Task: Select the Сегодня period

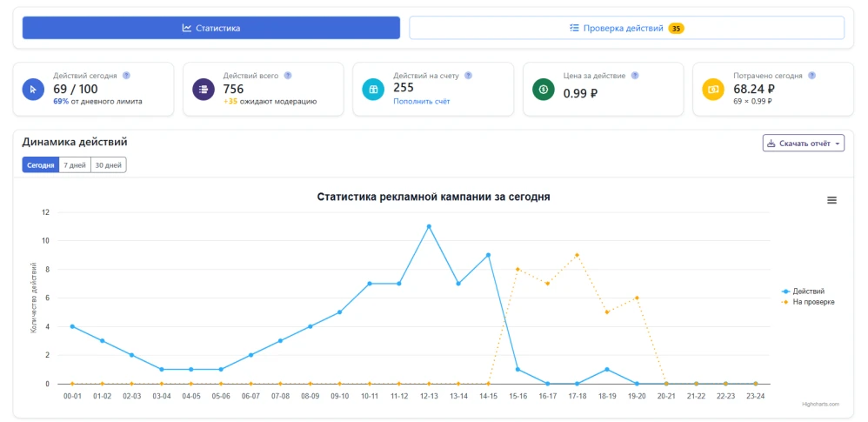Action: coord(40,165)
